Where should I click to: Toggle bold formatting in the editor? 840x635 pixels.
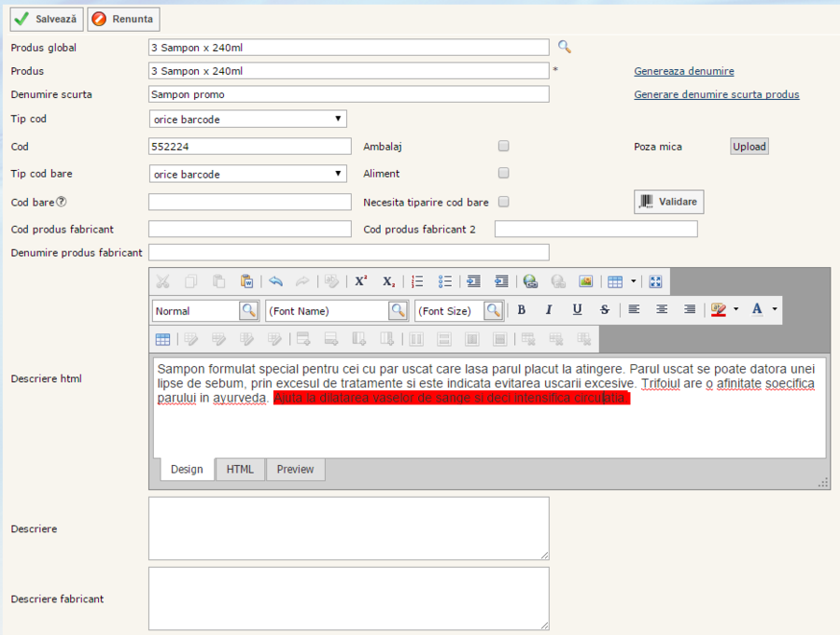(521, 310)
